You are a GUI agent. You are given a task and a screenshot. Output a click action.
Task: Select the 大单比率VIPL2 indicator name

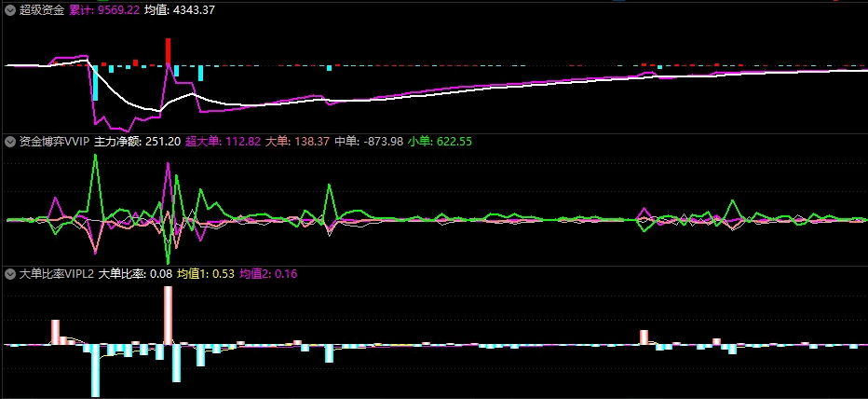tap(57, 274)
